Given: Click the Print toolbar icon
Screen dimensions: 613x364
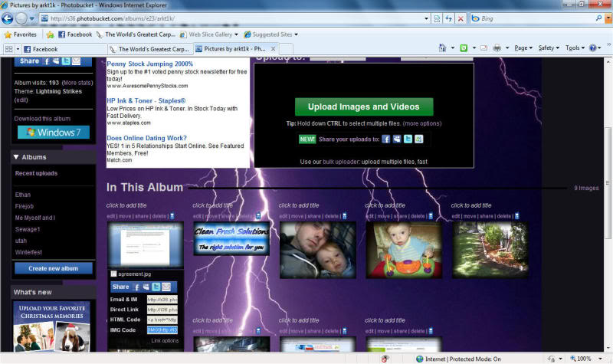Looking at the screenshot, I should pos(497,48).
